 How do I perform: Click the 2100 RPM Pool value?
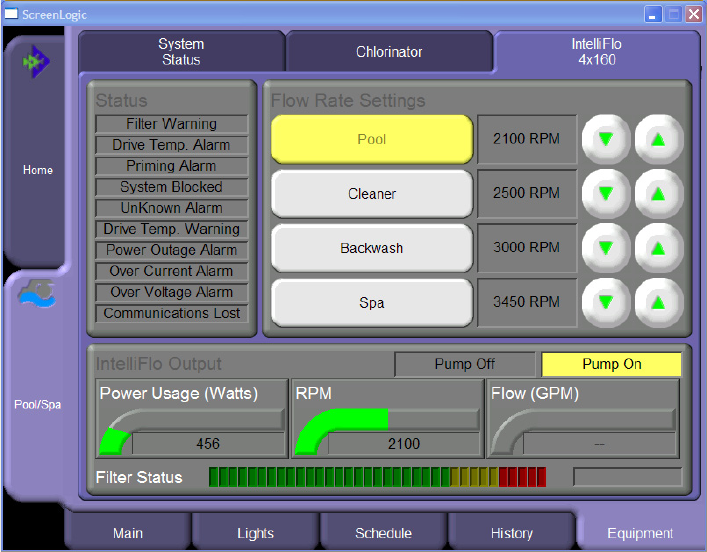coord(527,139)
